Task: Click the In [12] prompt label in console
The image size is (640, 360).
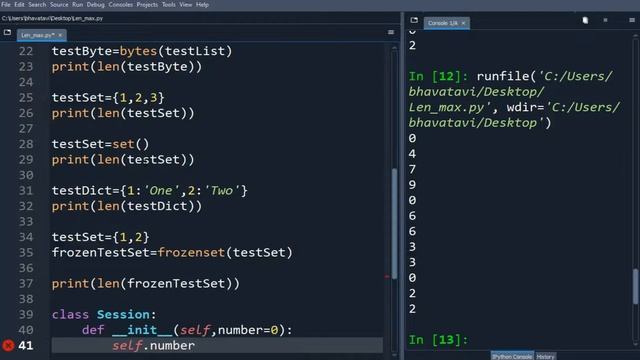Action: 438,76
